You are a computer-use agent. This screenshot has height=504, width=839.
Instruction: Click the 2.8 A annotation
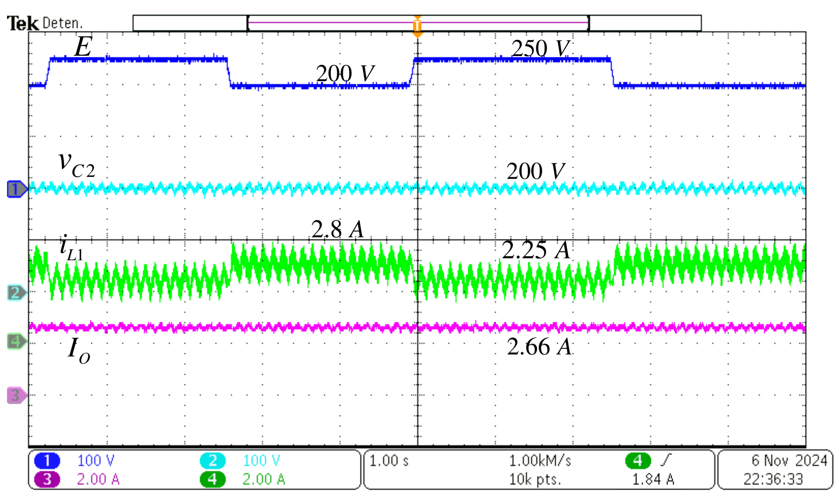coord(338,229)
